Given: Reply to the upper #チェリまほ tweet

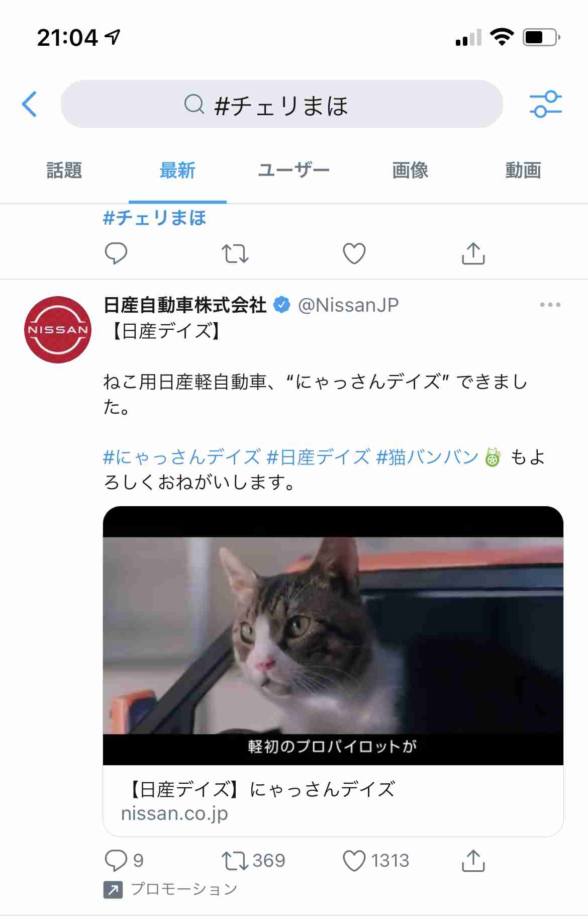Looking at the screenshot, I should tap(116, 253).
